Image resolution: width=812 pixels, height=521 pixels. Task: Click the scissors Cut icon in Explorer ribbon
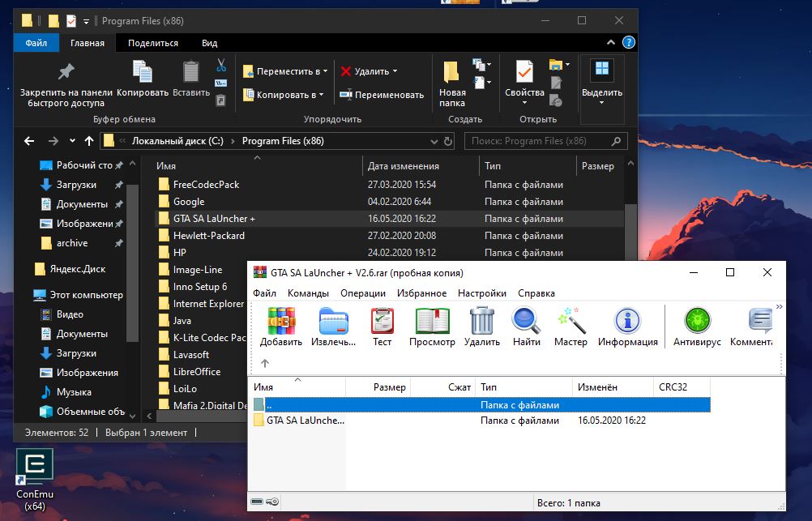tap(221, 66)
